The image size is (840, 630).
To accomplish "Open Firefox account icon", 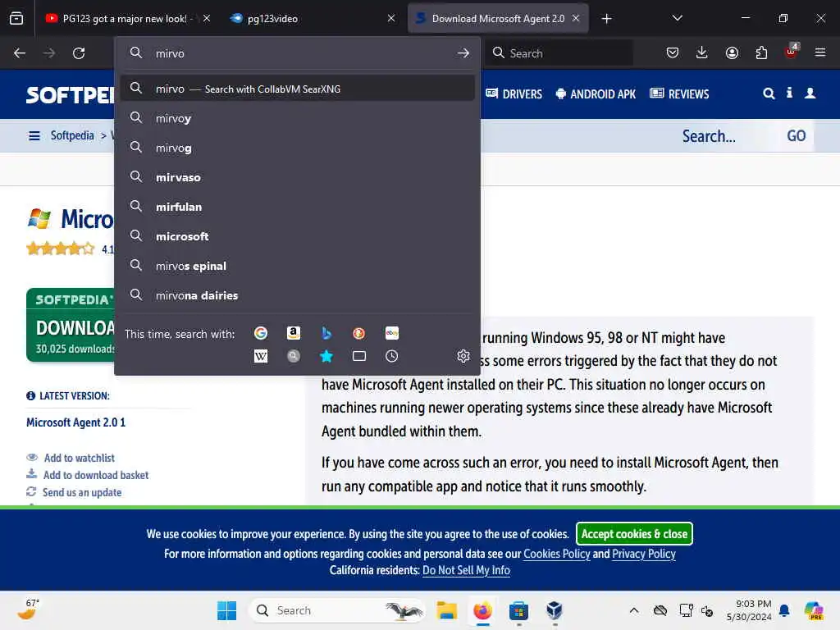I will pyautogui.click(x=732, y=52).
